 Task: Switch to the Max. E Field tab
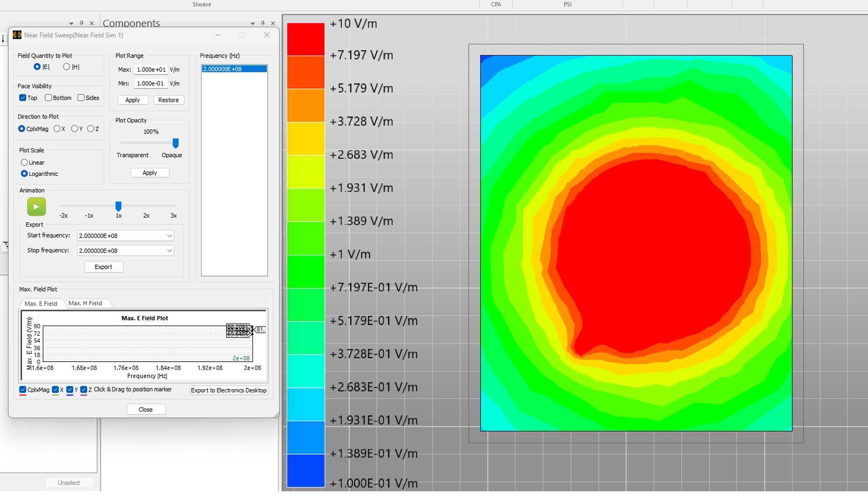pos(41,303)
